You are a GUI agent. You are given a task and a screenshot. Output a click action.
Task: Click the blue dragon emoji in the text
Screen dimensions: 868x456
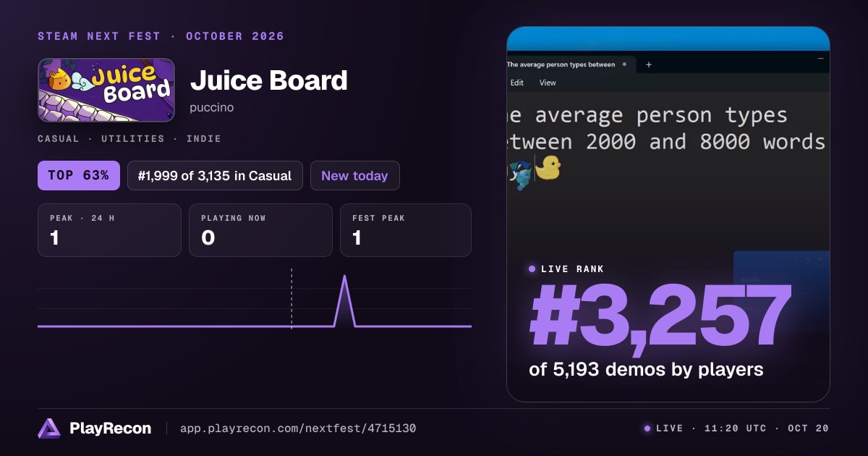coord(520,174)
